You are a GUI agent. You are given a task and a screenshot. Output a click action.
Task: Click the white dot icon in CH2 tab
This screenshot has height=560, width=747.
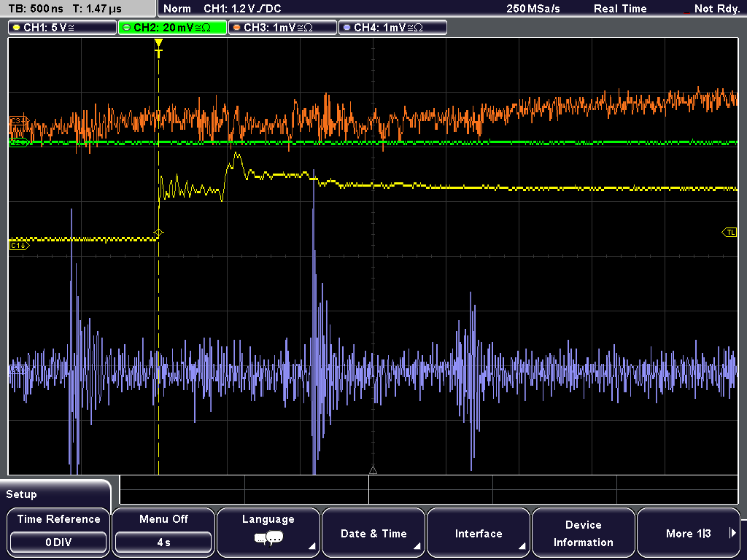coord(127,28)
